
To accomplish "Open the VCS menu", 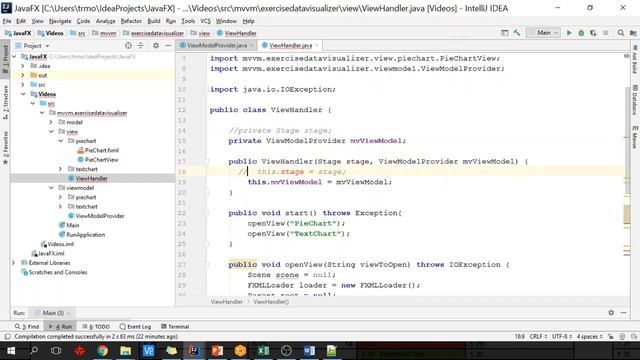I will tap(205, 21).
